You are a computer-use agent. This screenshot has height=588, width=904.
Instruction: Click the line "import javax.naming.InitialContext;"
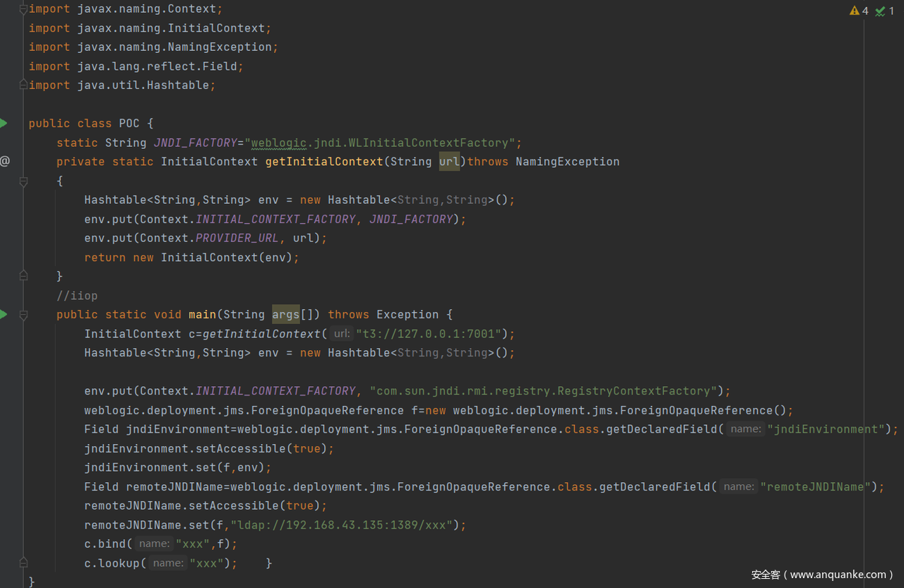click(150, 28)
